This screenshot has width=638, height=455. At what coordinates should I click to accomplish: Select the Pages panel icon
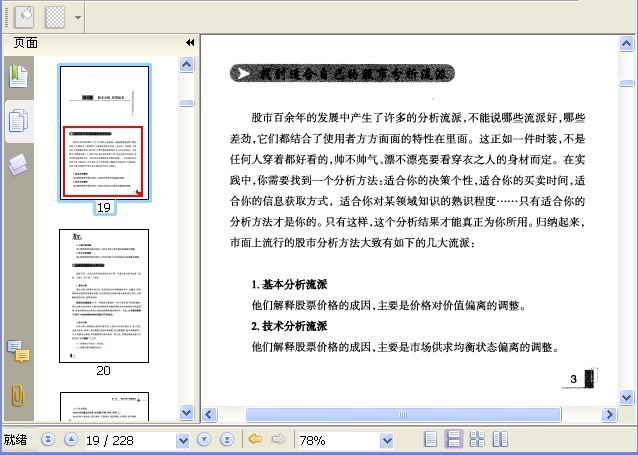(x=19, y=121)
